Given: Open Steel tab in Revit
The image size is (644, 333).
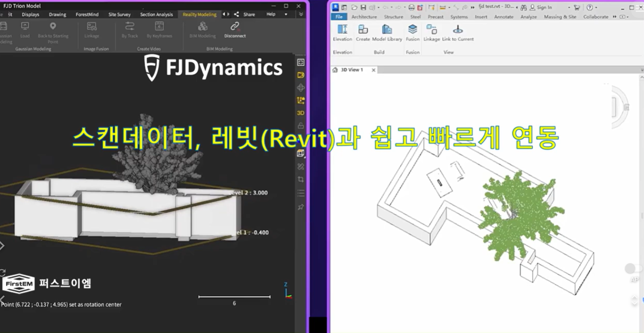Looking at the screenshot, I should coord(416,17).
